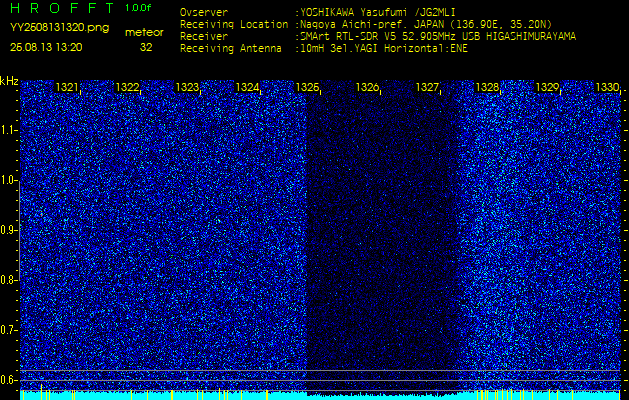Click time marker 1322
The height and width of the screenshot is (400, 629).
[x=127, y=87]
